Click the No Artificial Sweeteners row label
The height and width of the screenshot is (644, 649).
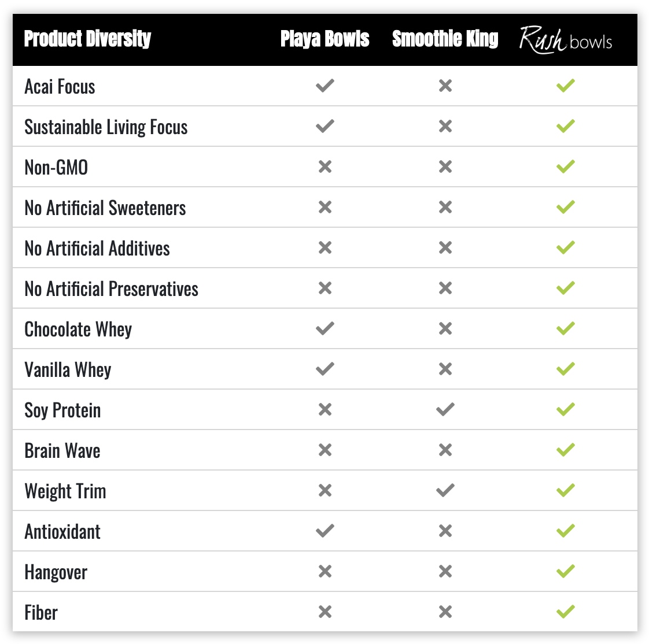coord(105,208)
